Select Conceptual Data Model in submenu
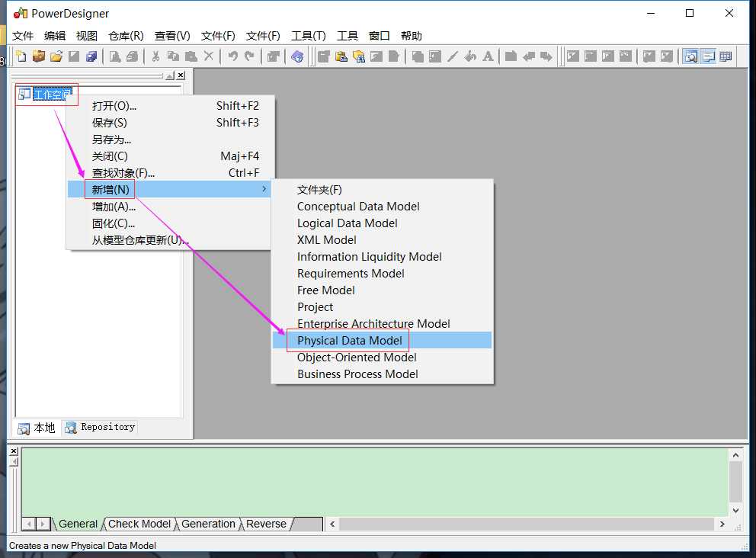 point(382,207)
